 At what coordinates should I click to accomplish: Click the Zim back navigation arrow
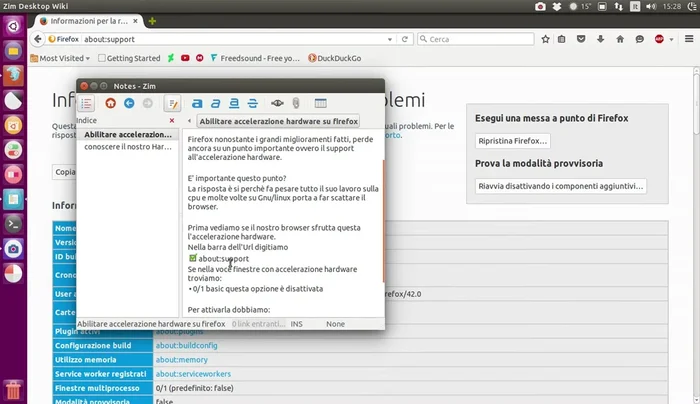pyautogui.click(x=129, y=103)
